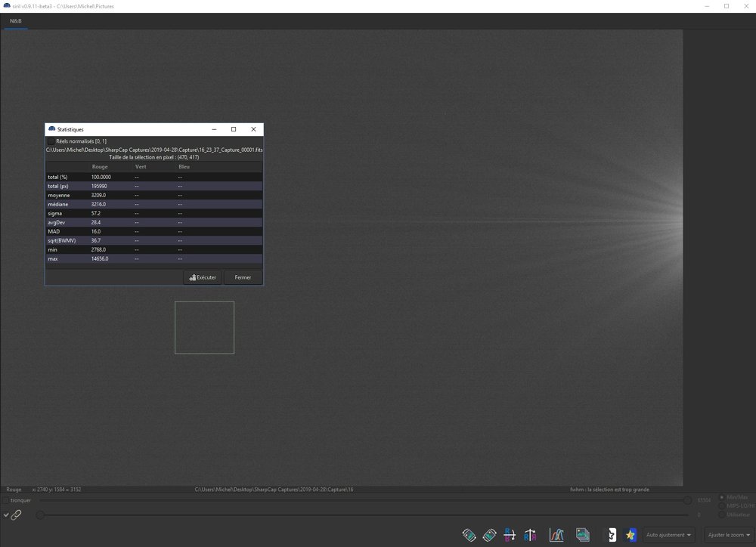The image size is (756, 547).
Task: Minimize the Statistiques dialog window
Action: pos(214,129)
